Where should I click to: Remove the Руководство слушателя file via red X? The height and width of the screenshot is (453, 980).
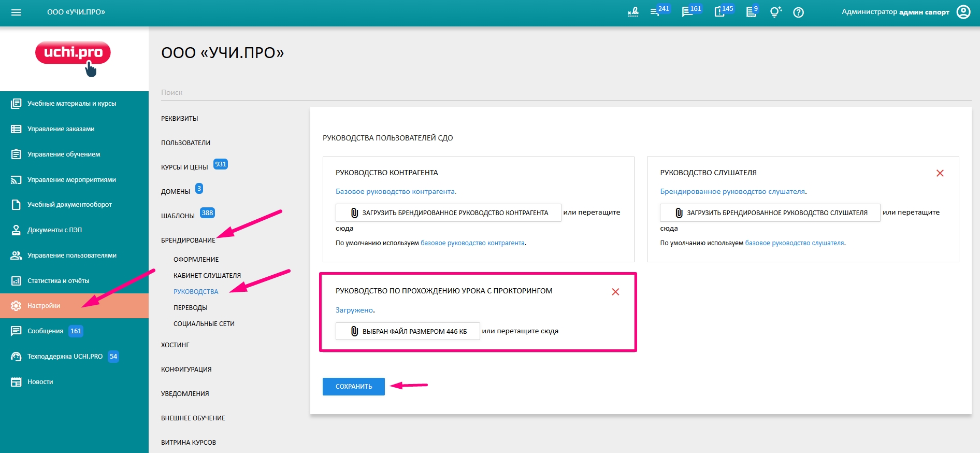940,173
